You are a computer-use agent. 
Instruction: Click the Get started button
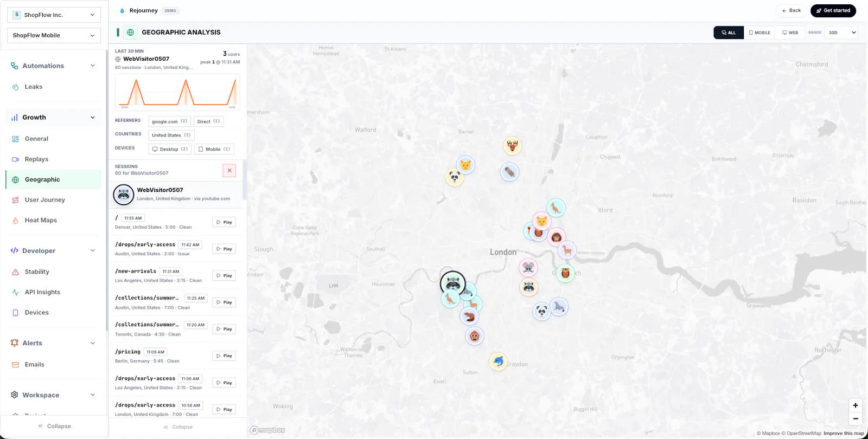(833, 10)
